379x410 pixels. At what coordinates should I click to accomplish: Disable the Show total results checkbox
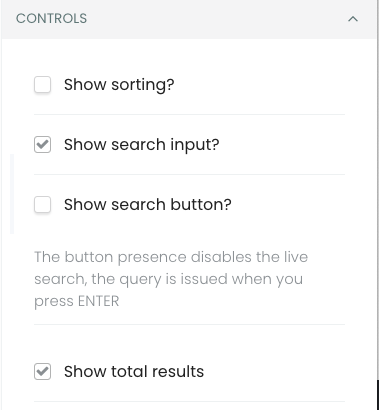pyautogui.click(x=42, y=371)
